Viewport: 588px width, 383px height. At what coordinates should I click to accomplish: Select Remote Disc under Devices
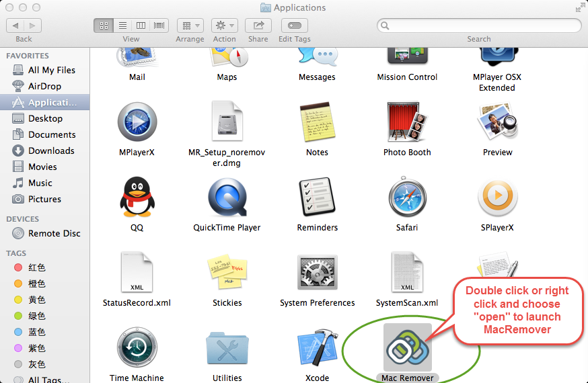(x=44, y=233)
